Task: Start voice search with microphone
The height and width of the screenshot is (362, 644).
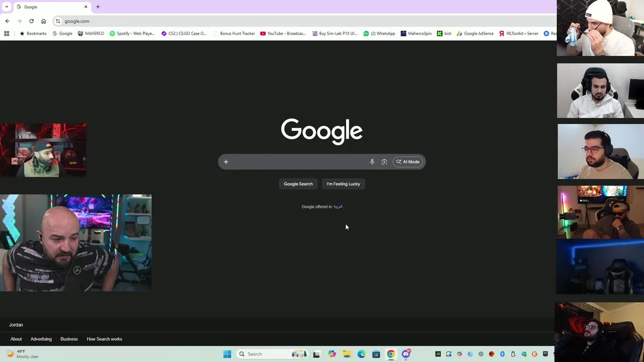Action: pyautogui.click(x=372, y=162)
